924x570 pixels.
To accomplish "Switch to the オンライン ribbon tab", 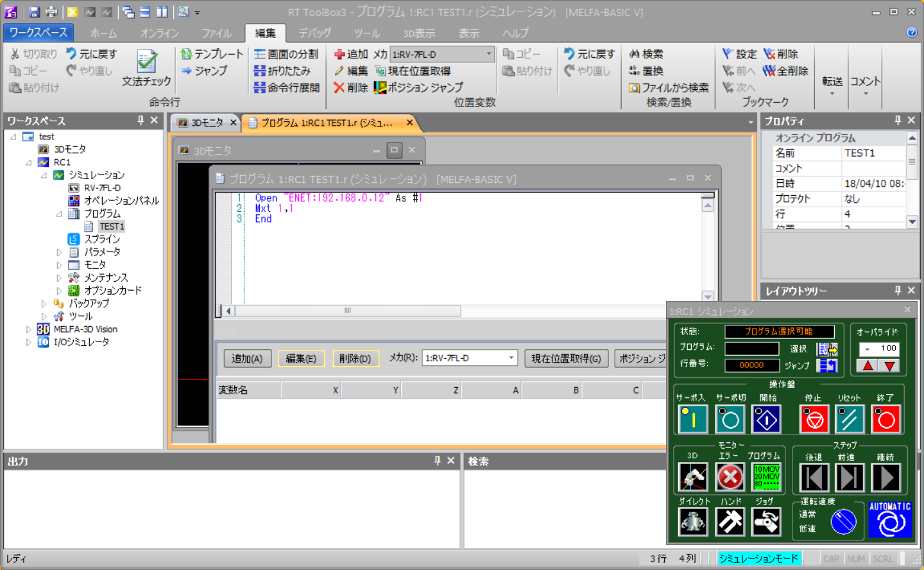I will (x=159, y=33).
